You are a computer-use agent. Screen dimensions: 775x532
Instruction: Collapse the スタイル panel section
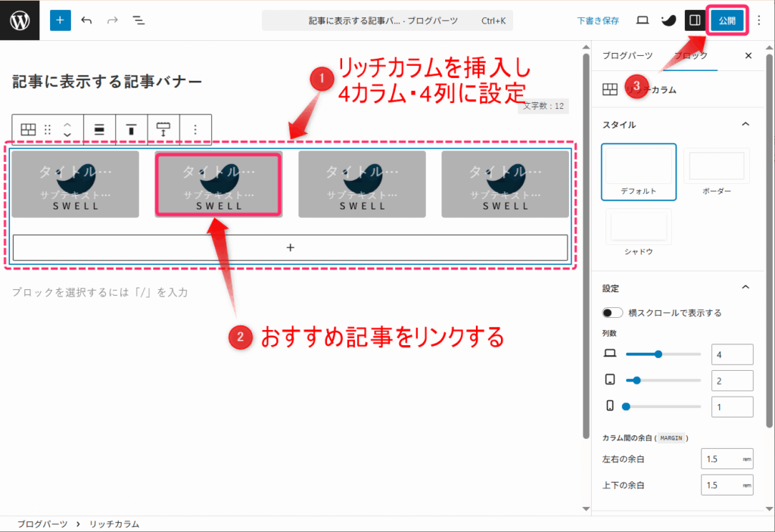click(x=745, y=124)
